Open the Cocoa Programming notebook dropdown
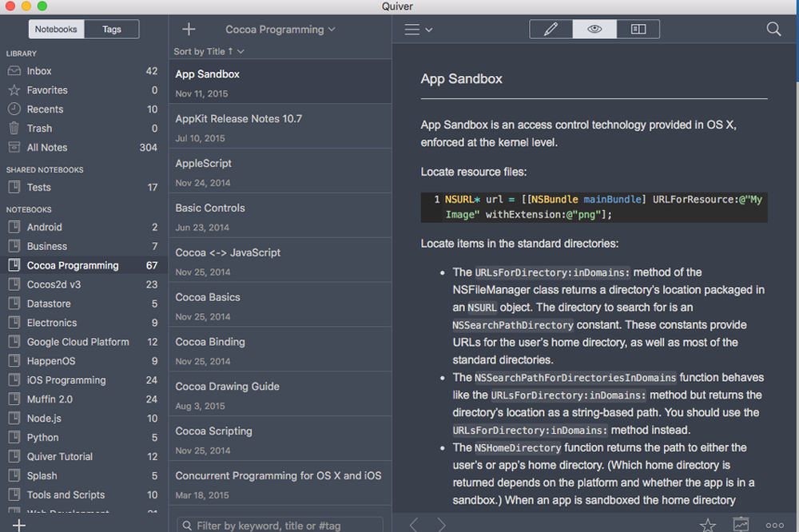The width and height of the screenshot is (799, 532). coord(280,30)
